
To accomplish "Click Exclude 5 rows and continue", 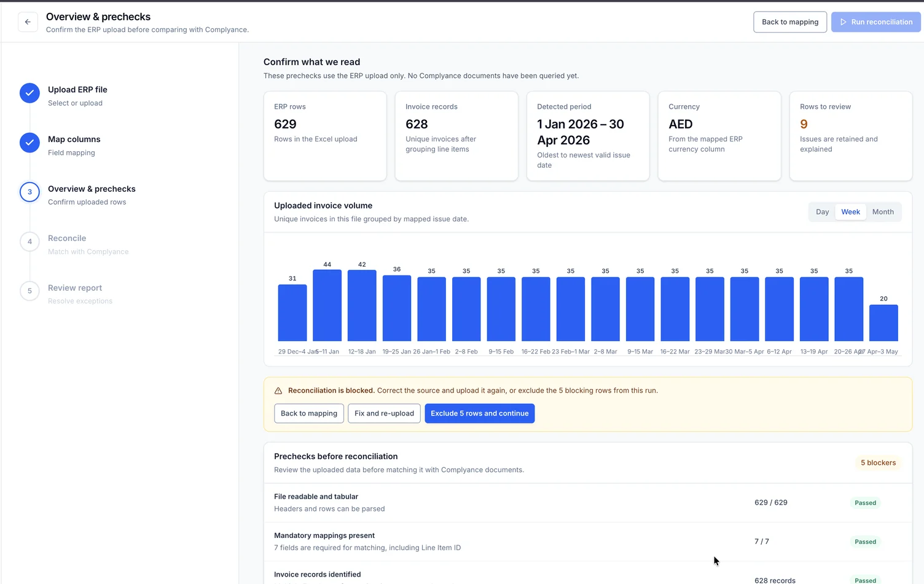I will [480, 414].
